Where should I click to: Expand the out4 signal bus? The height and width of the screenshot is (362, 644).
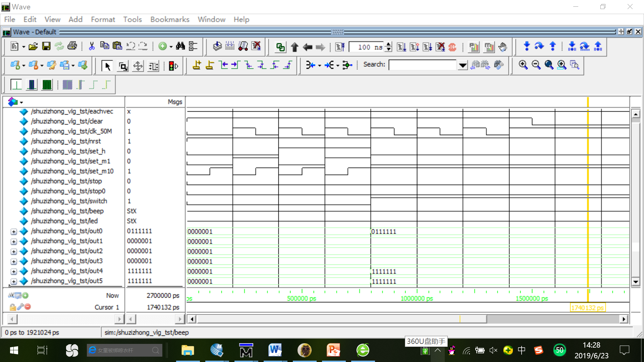pyautogui.click(x=14, y=271)
